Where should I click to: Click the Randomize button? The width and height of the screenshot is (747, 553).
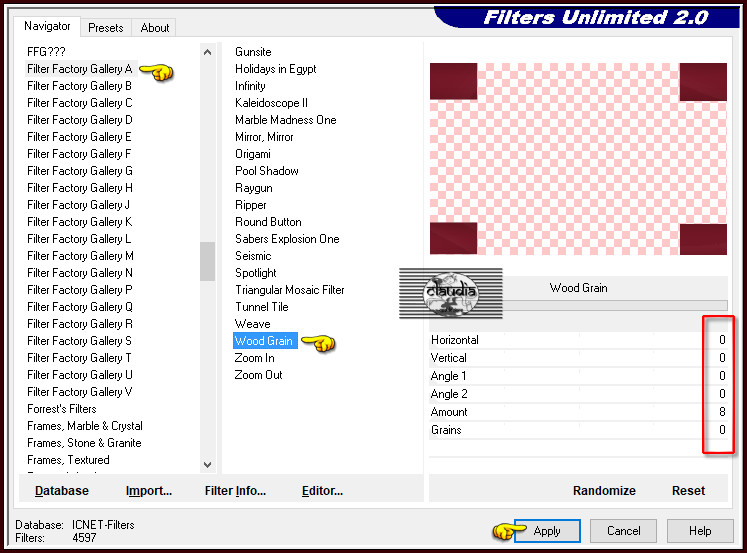tap(604, 491)
